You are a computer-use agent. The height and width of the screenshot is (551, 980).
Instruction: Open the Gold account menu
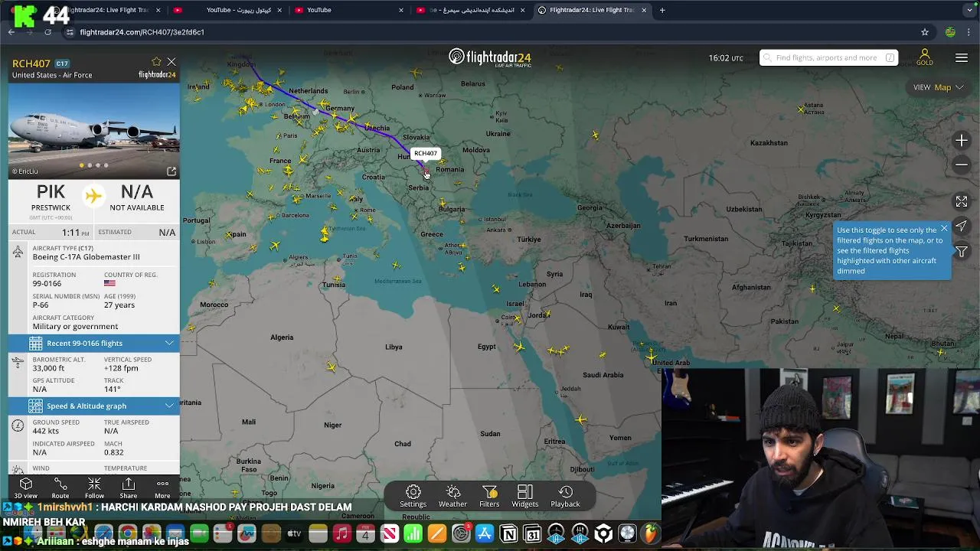click(x=924, y=57)
